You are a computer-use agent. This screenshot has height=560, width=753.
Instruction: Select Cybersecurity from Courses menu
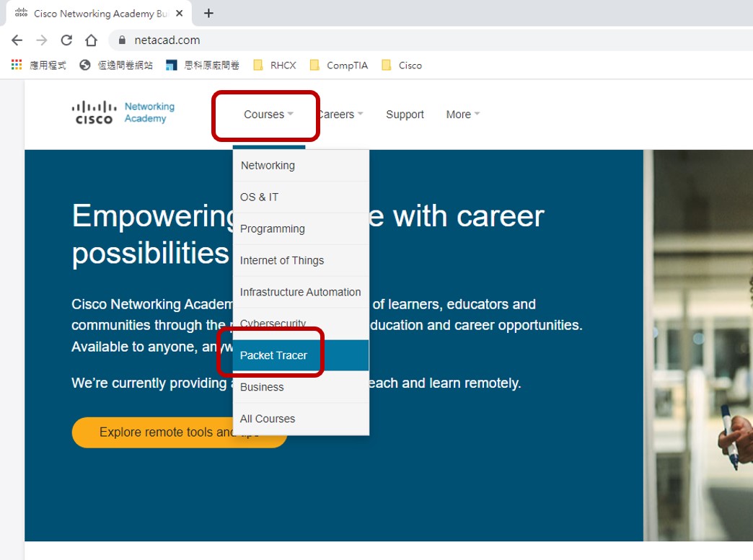click(x=301, y=324)
